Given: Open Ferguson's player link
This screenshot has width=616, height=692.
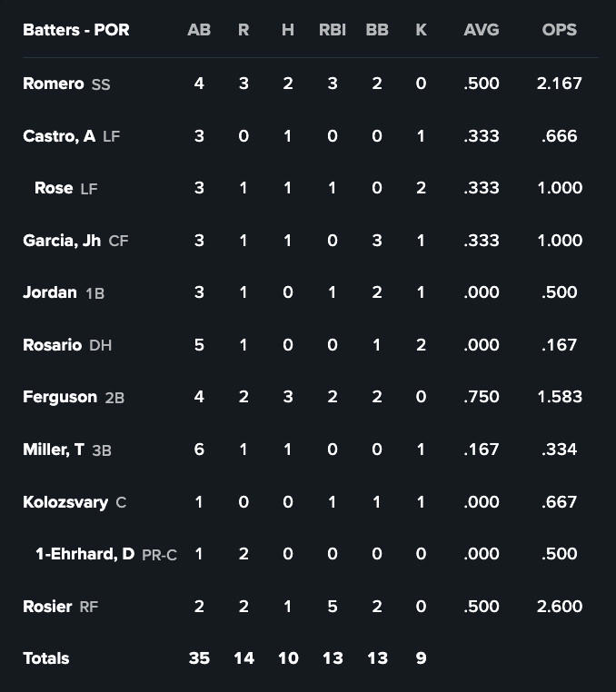Looking at the screenshot, I should pyautogui.click(x=60, y=397).
